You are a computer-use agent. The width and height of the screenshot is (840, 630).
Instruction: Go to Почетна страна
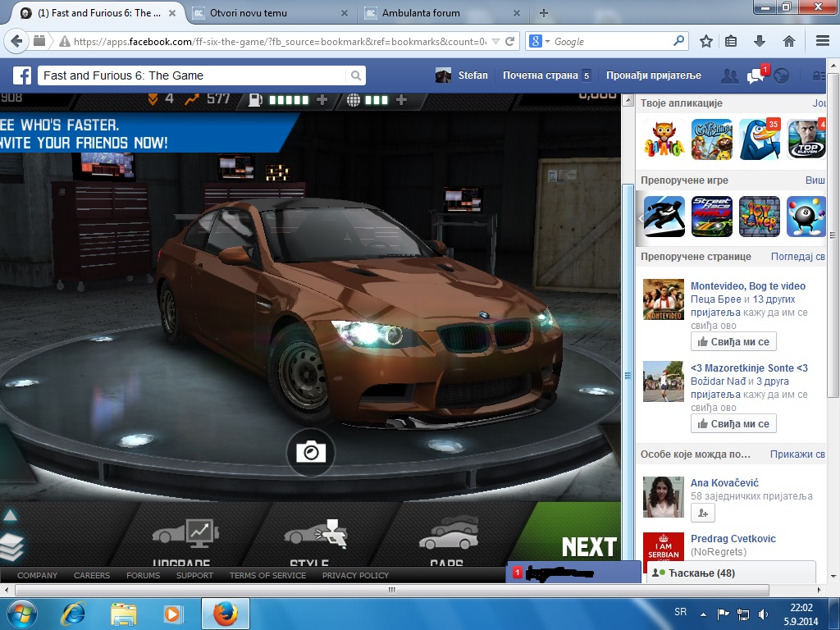pyautogui.click(x=540, y=75)
